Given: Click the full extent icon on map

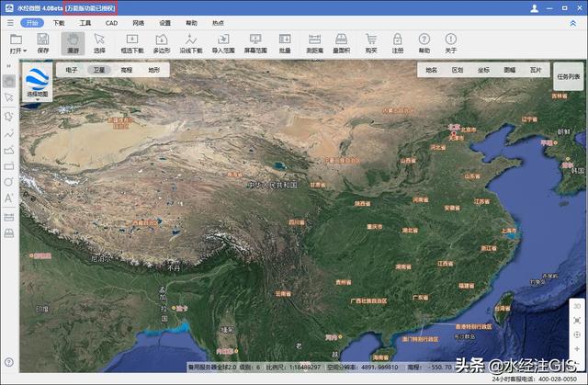Looking at the screenshot, I should click(577, 321).
